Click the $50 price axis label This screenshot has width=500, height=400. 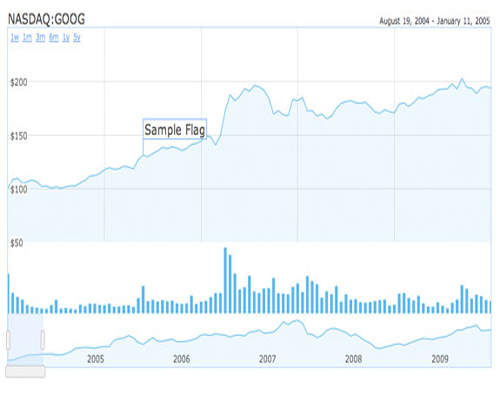tap(17, 243)
